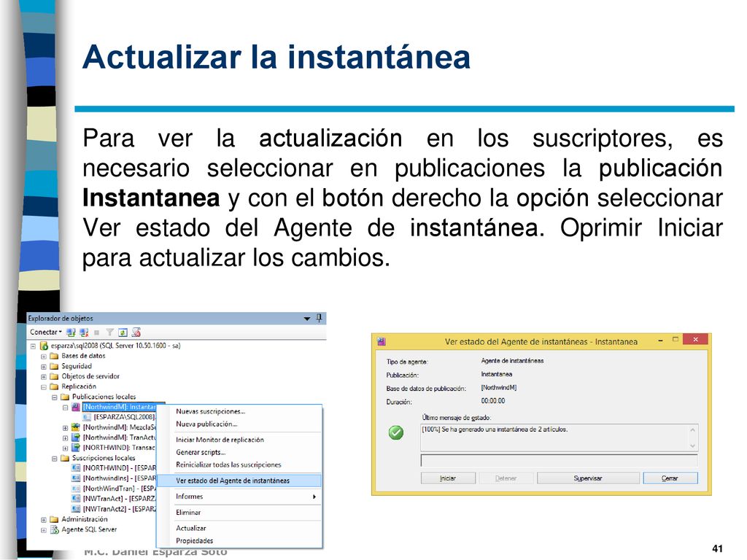Screen dimensions: 747x560
Task: Open Propiedades from context menu
Action: tap(239, 540)
